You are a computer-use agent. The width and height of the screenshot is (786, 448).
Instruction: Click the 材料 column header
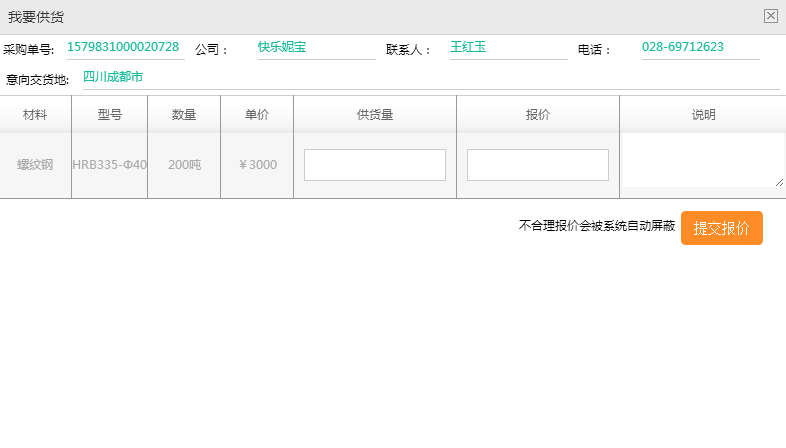click(35, 115)
